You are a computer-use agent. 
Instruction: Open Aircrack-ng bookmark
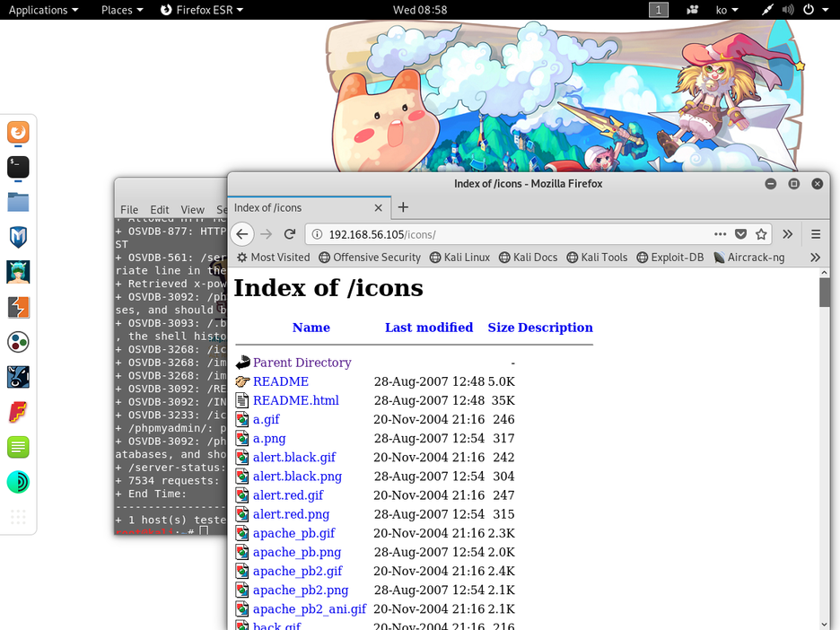tap(749, 258)
